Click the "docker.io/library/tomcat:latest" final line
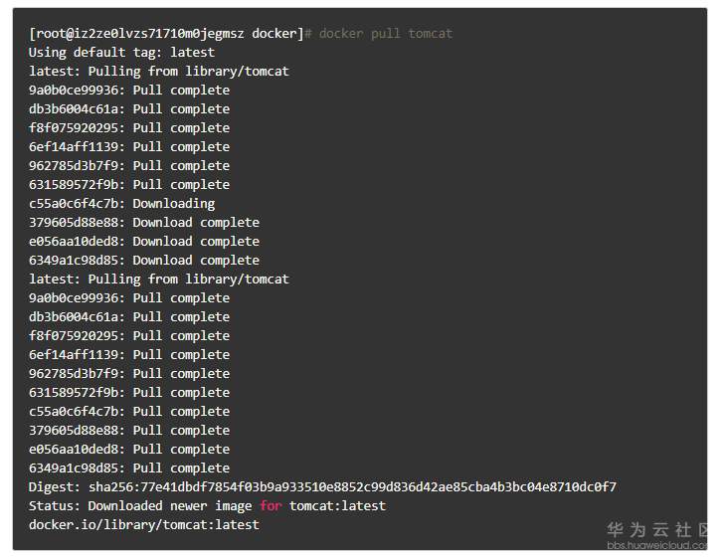Screen dimensions: 728x560 point(143,524)
